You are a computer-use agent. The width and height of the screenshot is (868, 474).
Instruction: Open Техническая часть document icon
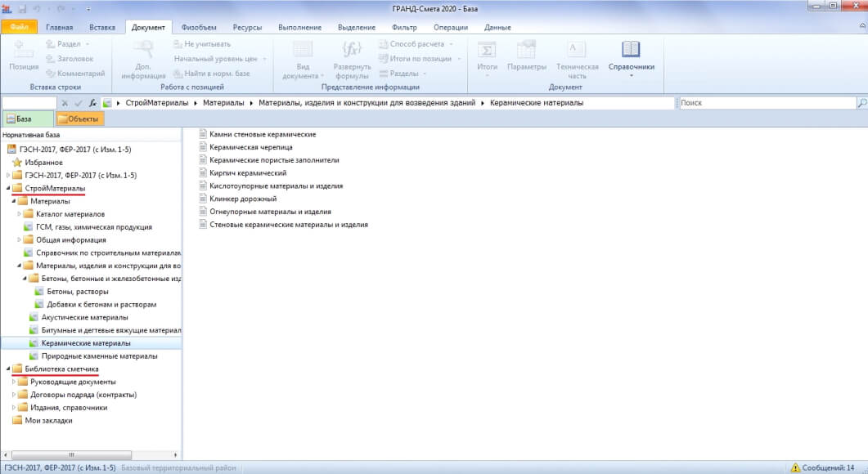coord(577,50)
